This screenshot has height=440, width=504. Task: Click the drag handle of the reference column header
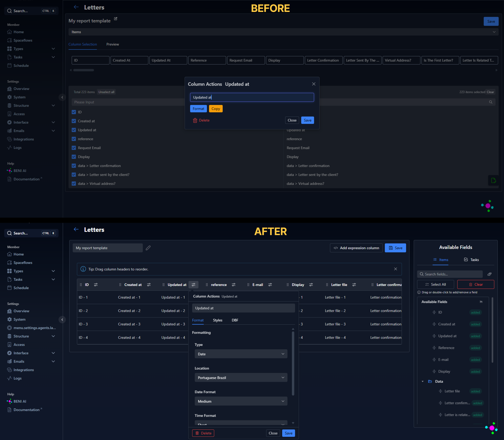point(207,285)
